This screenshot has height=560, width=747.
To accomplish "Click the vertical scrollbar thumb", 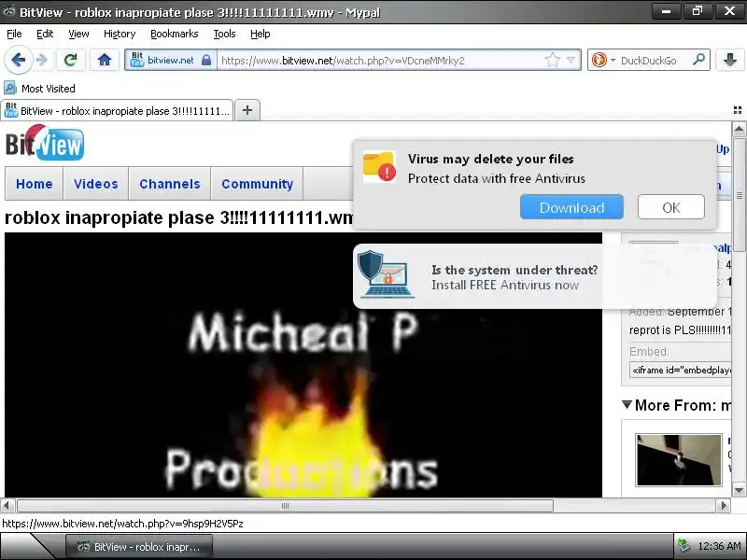I will [x=739, y=195].
